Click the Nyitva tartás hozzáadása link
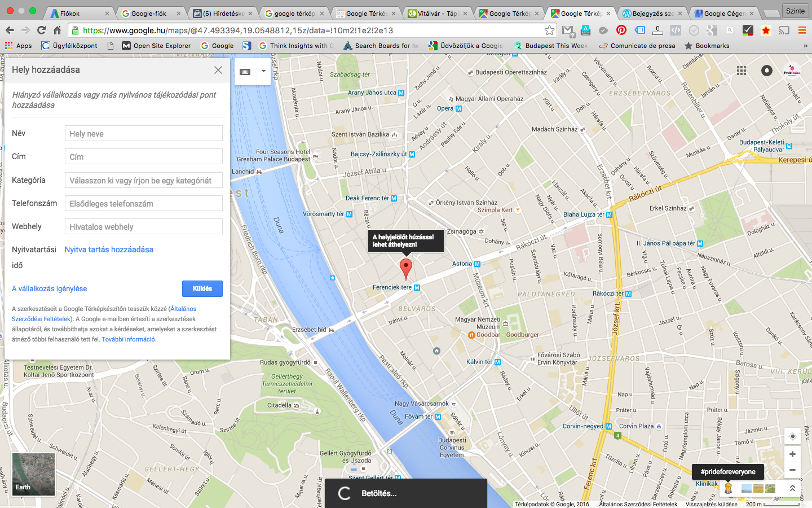 tap(109, 249)
